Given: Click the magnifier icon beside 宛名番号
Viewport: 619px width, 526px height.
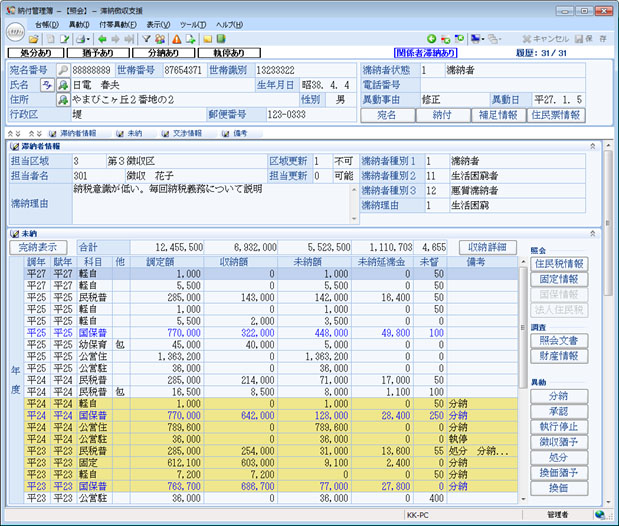Looking at the screenshot, I should click(62, 71).
